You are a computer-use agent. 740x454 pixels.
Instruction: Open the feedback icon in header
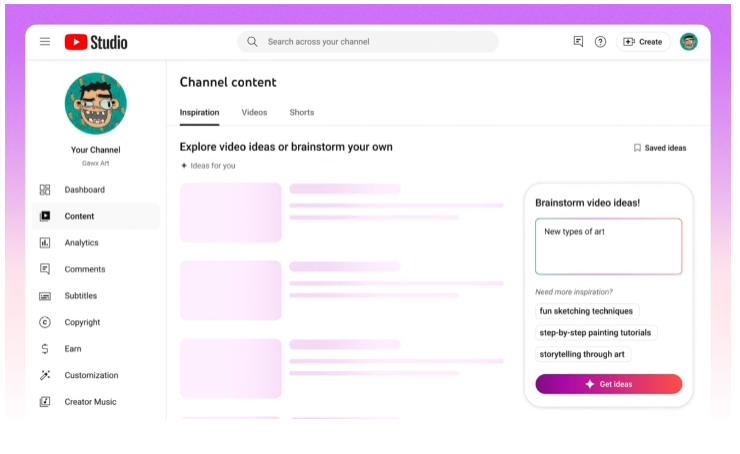click(x=578, y=42)
